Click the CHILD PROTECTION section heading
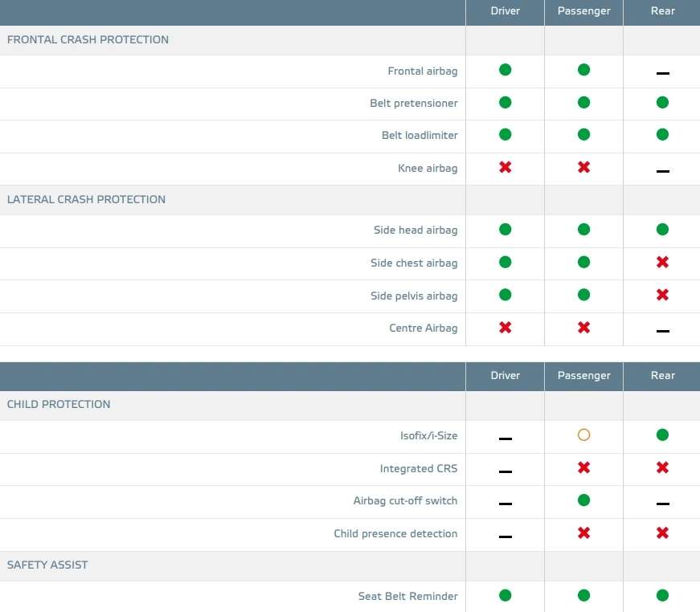 click(59, 404)
